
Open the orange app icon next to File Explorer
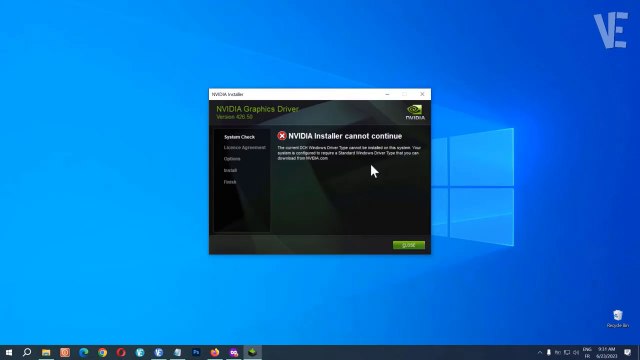65,352
